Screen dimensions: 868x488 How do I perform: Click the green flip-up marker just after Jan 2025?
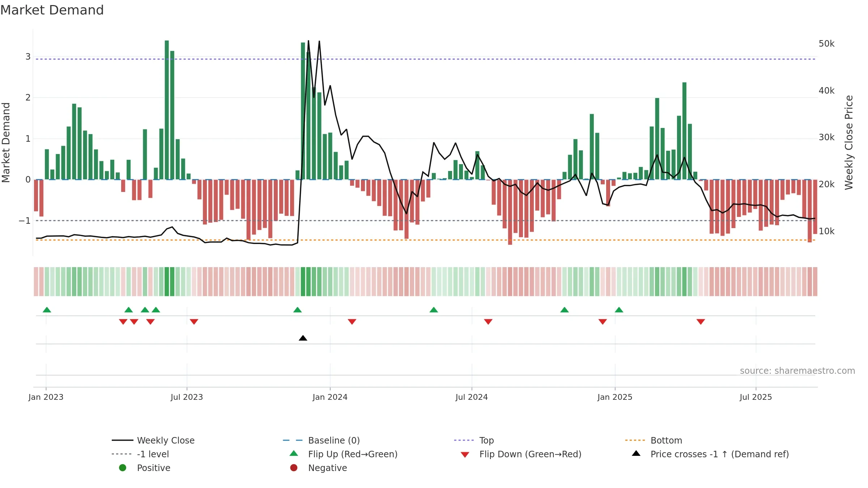click(619, 310)
